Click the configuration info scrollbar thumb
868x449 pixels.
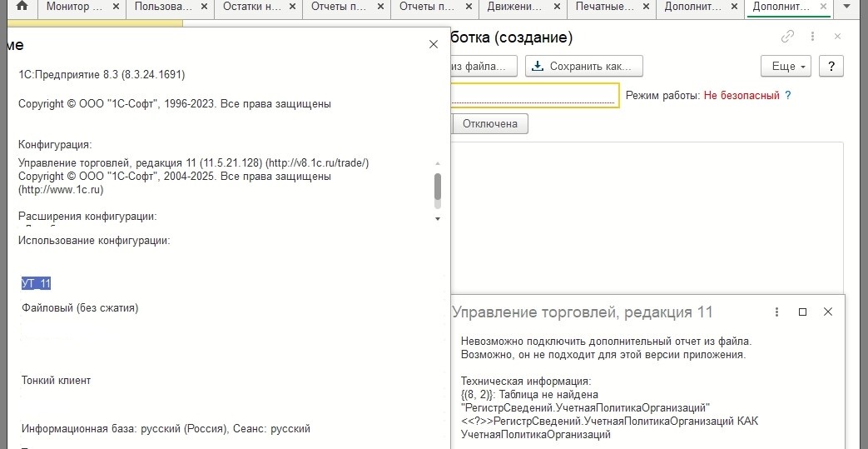tap(438, 187)
